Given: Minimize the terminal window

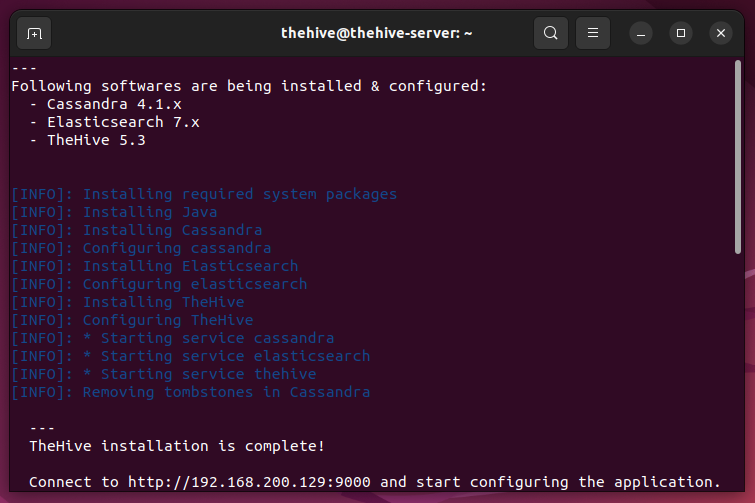Looking at the screenshot, I should click(641, 33).
